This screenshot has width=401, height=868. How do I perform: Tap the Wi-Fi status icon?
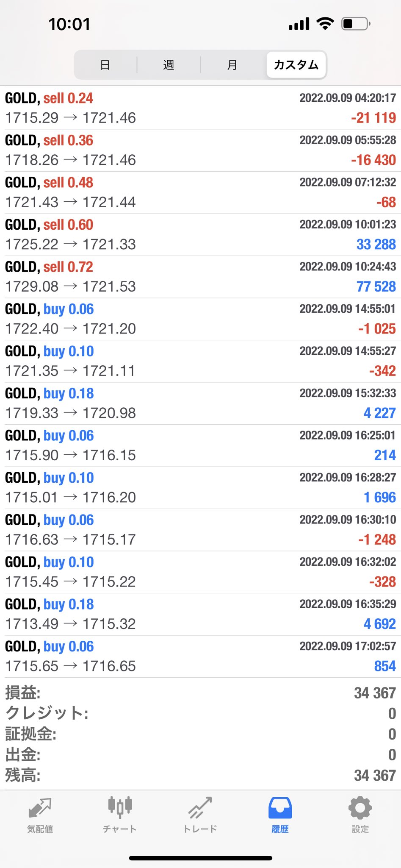tap(325, 24)
